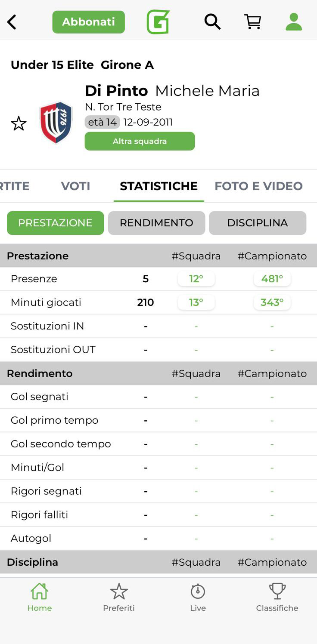Tap the 13° Minuti giocati team rank
317x644 pixels.
click(x=196, y=302)
